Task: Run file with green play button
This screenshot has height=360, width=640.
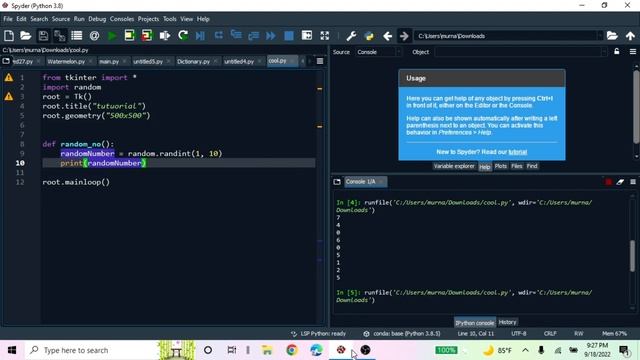Action: coord(112,36)
